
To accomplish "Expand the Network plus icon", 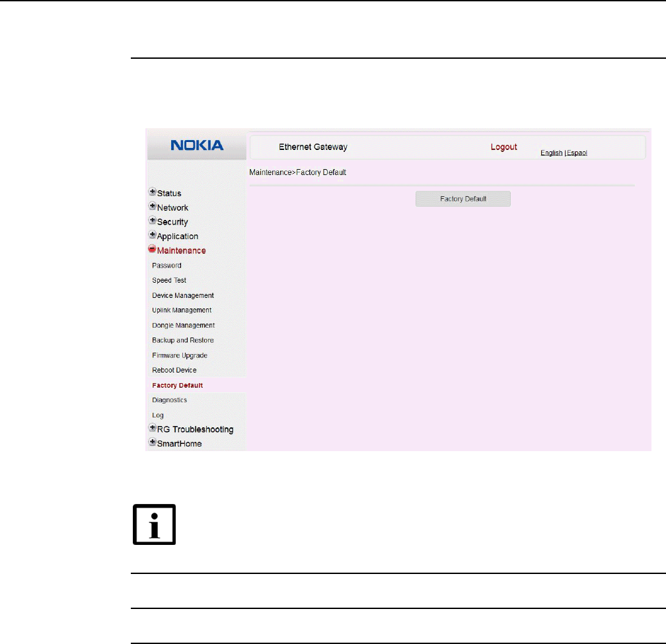I will (153, 206).
